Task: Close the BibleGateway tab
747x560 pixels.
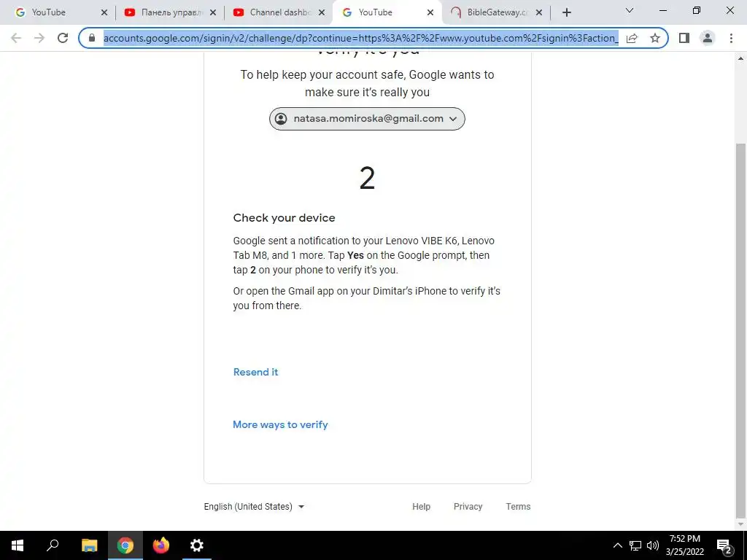Action: pos(539,12)
